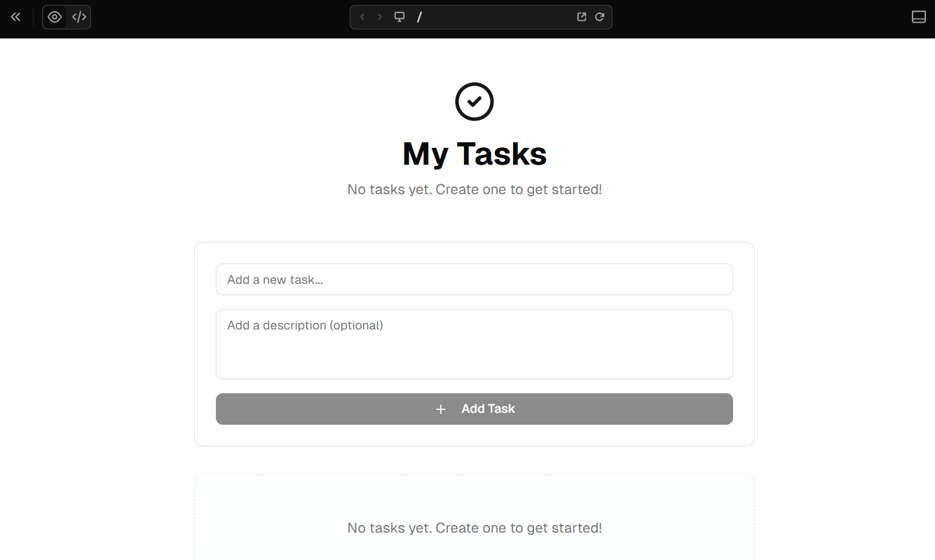
Task: Focus the "Add a description (optional)" textarea
Action: pos(475,344)
